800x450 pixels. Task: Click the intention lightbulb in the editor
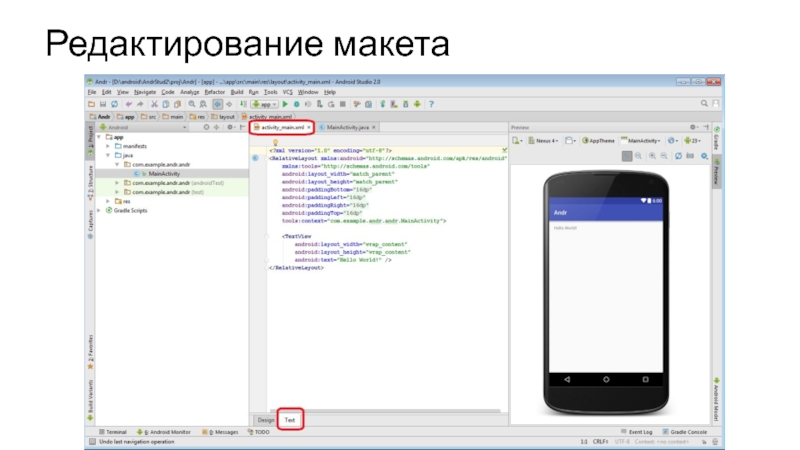coord(273,142)
